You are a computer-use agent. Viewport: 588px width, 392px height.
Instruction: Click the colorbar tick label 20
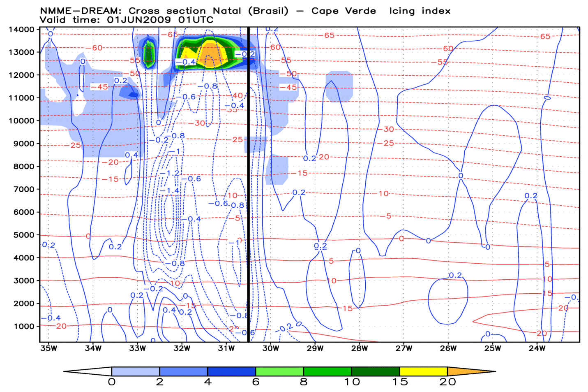click(x=447, y=382)
